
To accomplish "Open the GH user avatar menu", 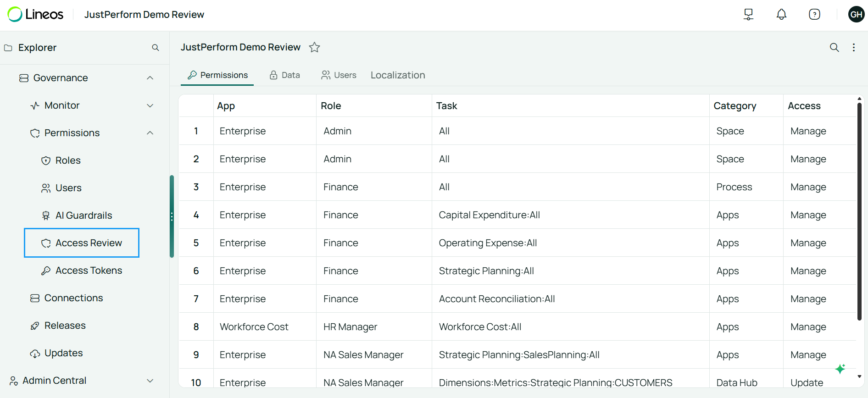I will tap(856, 14).
